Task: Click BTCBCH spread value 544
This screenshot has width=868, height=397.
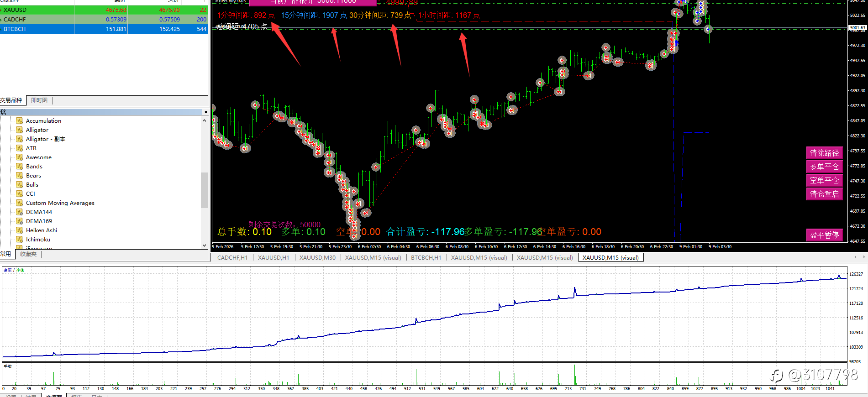Action: (x=201, y=29)
